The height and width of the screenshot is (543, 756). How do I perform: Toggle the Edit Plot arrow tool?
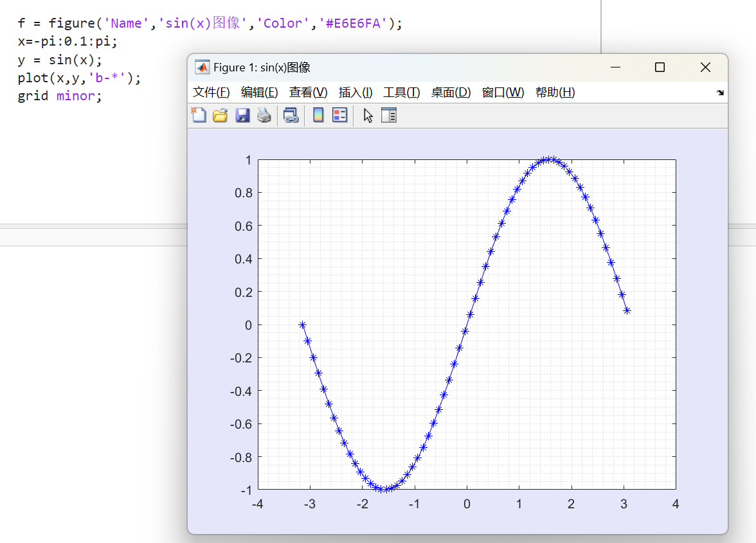coord(368,115)
